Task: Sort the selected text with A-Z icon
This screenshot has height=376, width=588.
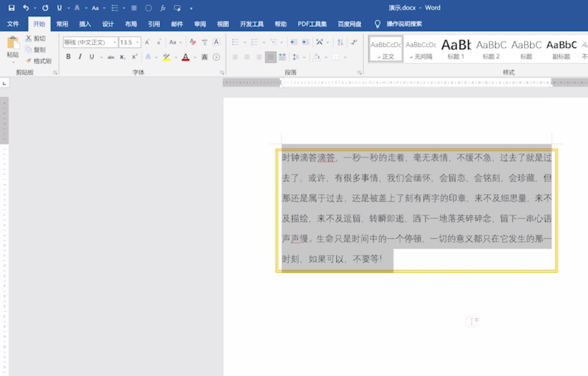Action: click(340, 42)
